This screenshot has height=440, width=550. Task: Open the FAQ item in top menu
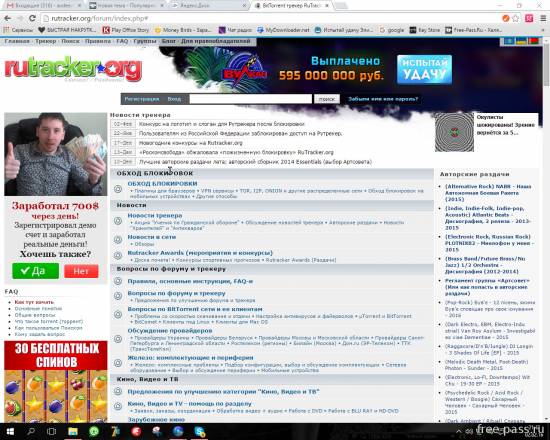[122, 41]
